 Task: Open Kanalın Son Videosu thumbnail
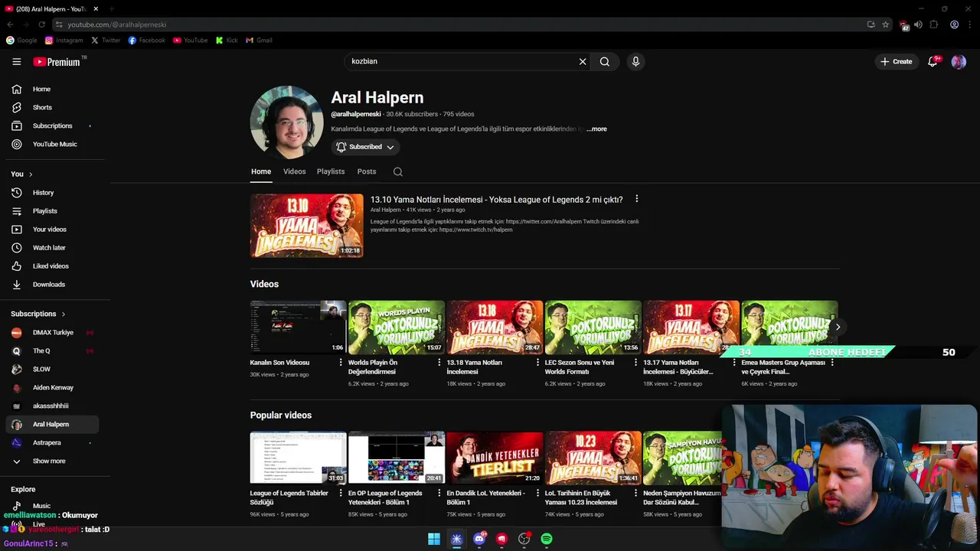pyautogui.click(x=298, y=328)
